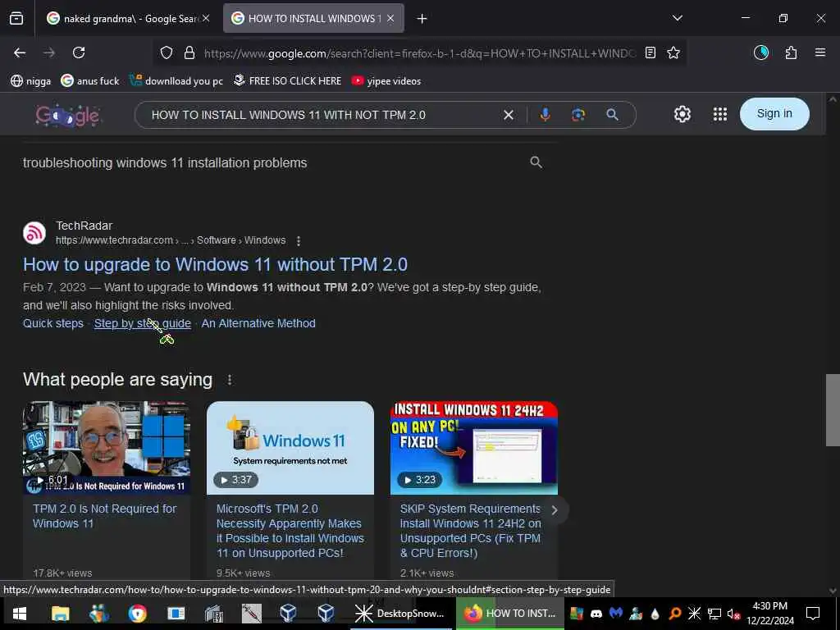
Task: Go back to the previous page
Action: (x=20, y=52)
